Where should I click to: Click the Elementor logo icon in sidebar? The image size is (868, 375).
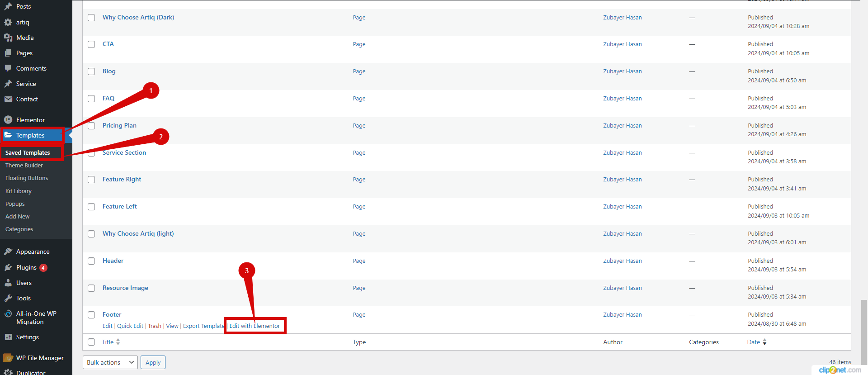point(8,120)
